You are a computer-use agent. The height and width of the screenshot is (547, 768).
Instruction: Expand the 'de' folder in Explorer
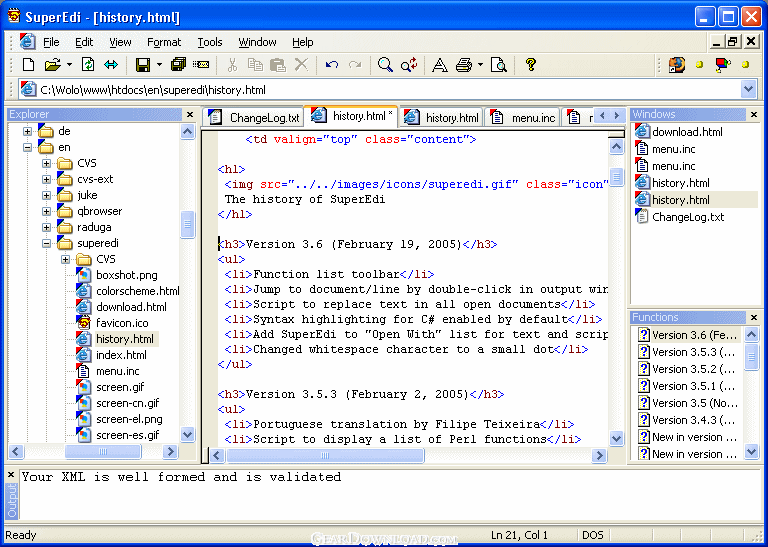click(28, 131)
